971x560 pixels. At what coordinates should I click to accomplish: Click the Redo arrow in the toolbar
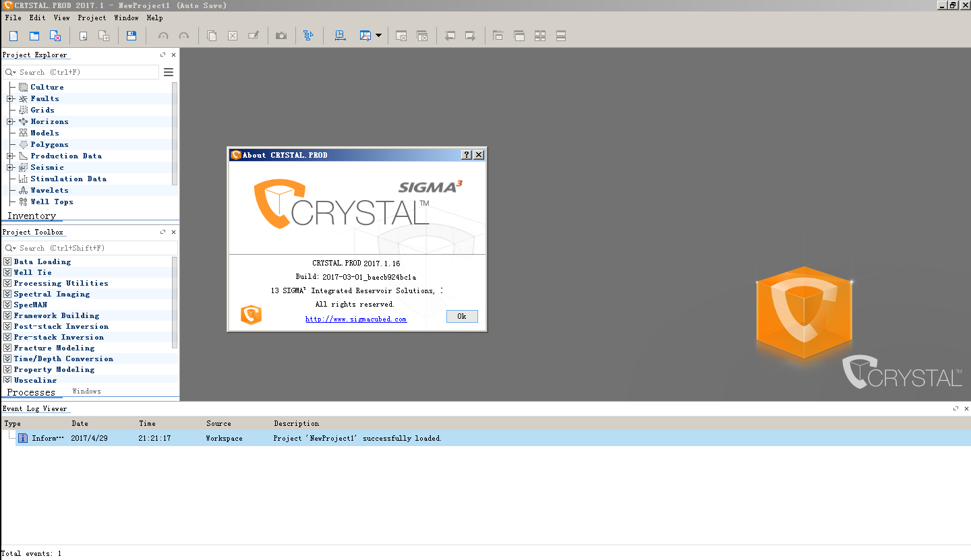183,36
